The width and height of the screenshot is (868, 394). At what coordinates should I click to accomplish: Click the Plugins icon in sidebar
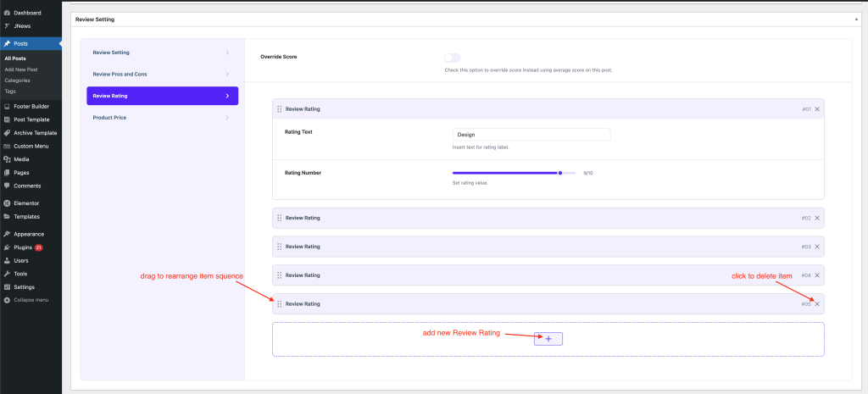[8, 247]
